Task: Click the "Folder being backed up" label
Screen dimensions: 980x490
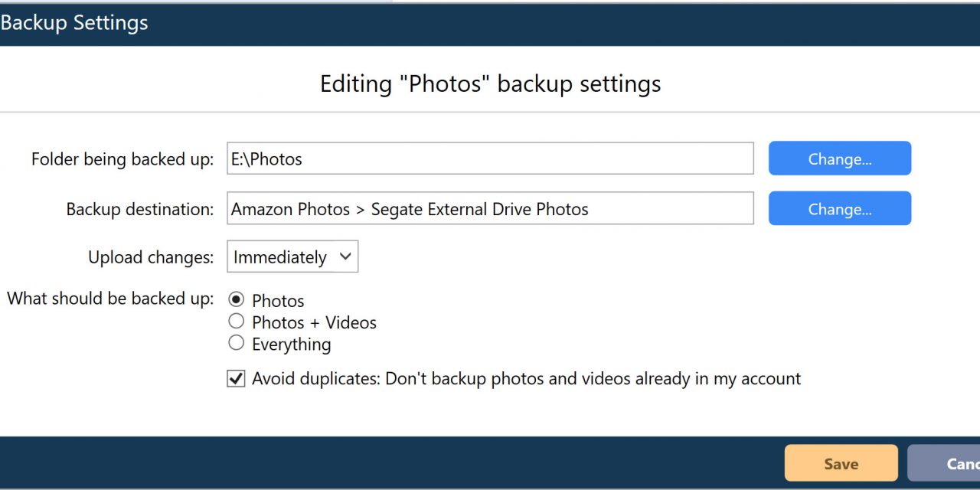Action: [122, 159]
